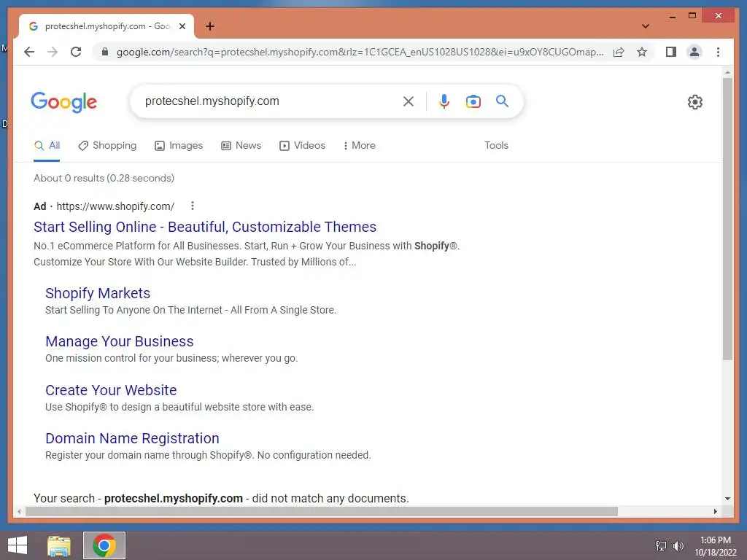
Task: Open the network tray icon
Action: (661, 545)
